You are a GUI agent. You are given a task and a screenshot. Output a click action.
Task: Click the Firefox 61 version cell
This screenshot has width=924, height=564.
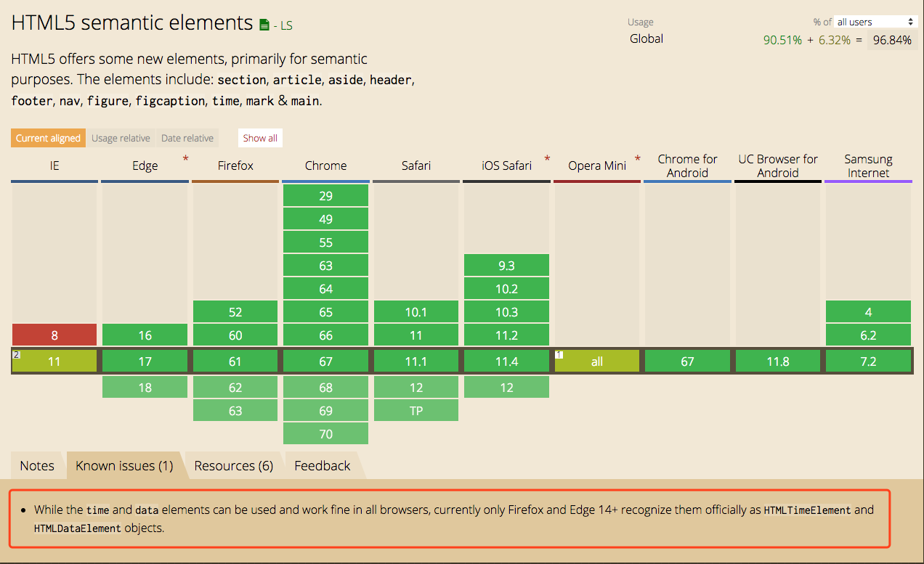(x=235, y=361)
